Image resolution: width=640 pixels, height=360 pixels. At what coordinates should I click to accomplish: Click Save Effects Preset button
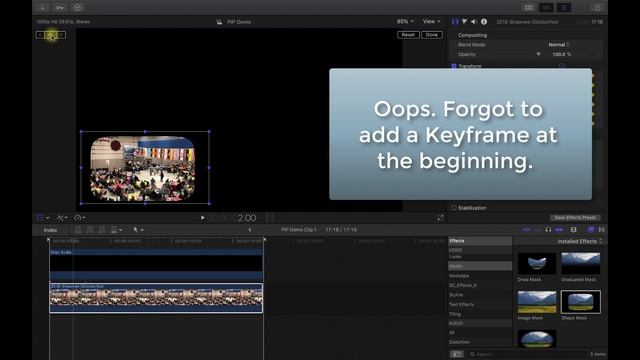(x=575, y=218)
